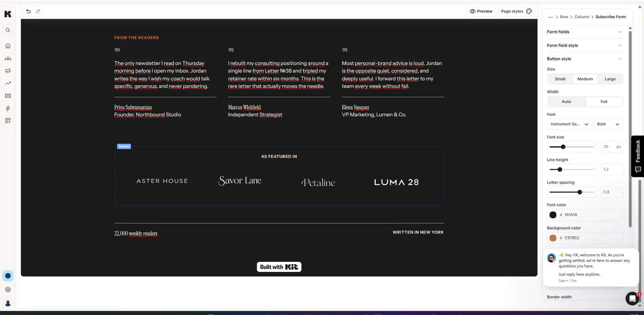The width and height of the screenshot is (644, 315).
Task: Open the Instrument Sans font dropdown
Action: 569,124
